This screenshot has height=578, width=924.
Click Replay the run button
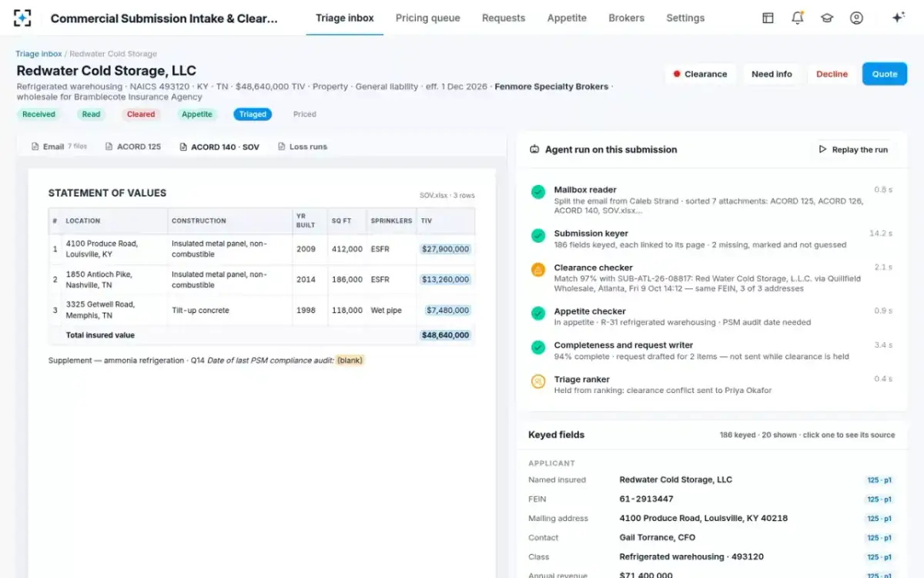[852, 150]
